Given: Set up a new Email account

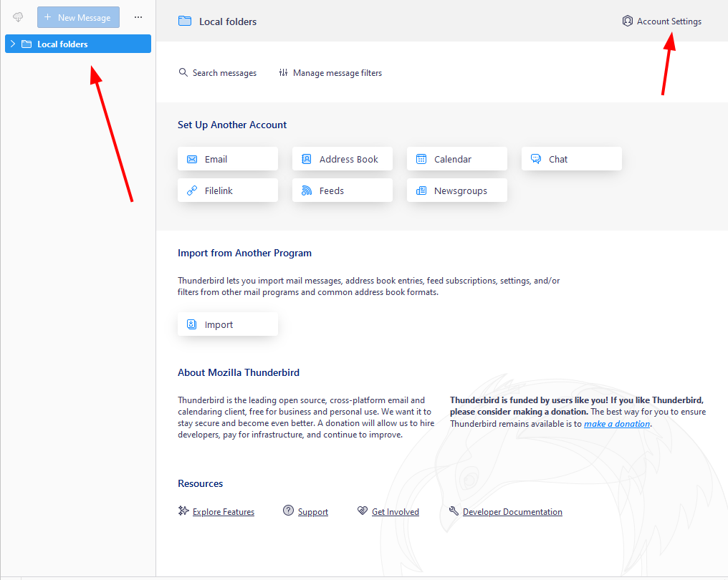Looking at the screenshot, I should [227, 159].
